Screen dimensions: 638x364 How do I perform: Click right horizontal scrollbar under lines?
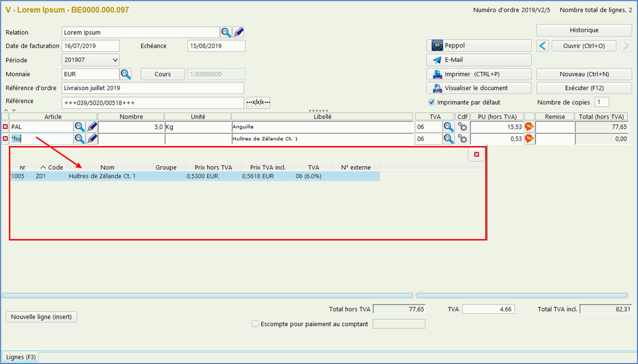521,295
